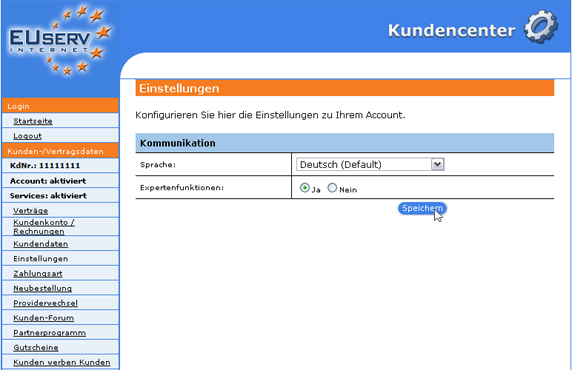Click the Gutscheine link
The image size is (572, 370).
click(x=36, y=347)
